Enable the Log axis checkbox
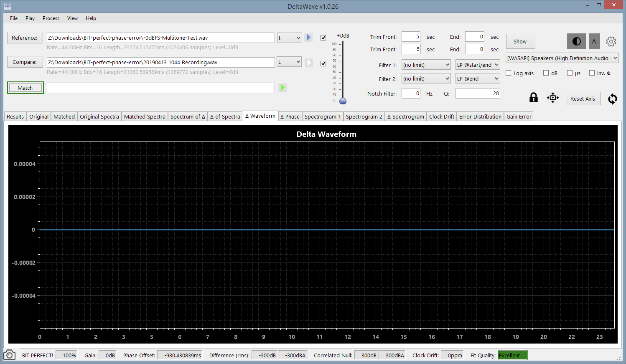The height and width of the screenshot is (364, 626). click(508, 73)
